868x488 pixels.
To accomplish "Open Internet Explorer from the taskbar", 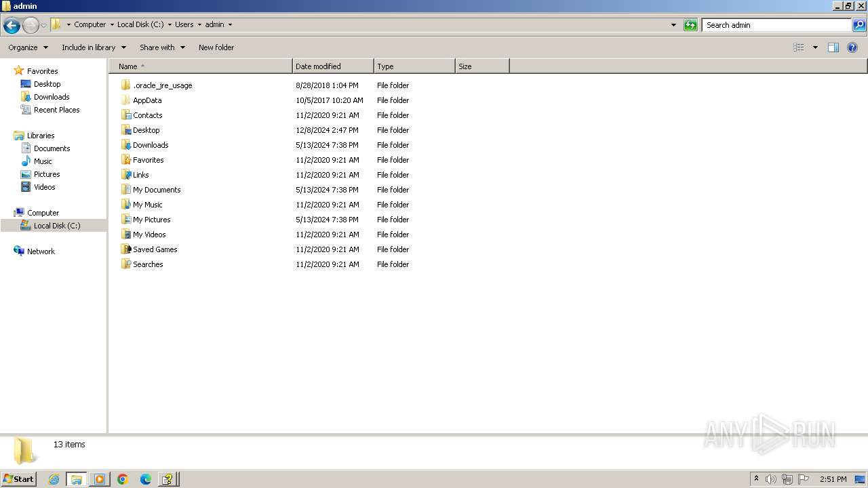I will 54,479.
